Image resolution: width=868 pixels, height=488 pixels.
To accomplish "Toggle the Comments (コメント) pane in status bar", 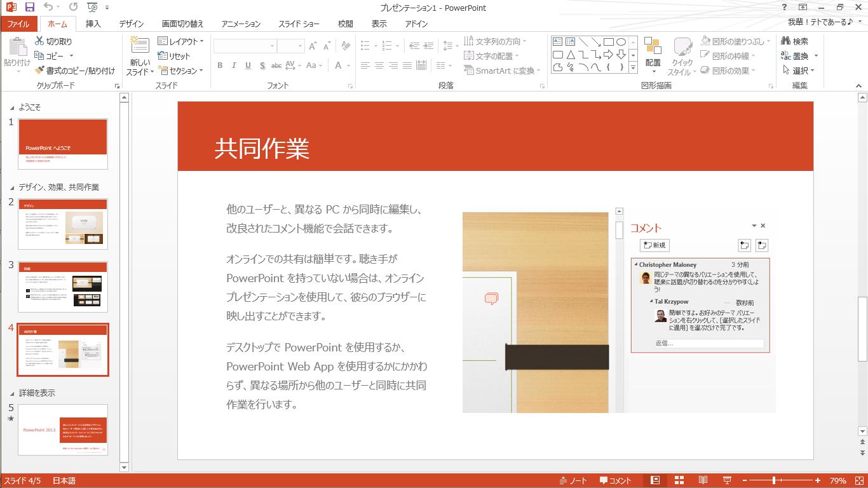I will 616,480.
